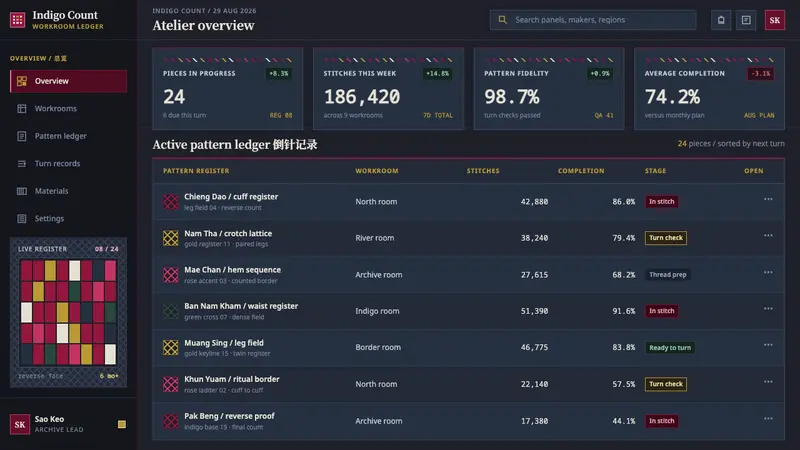Sort by the Completion column header
Screen dimensions: 800x450
(581, 171)
